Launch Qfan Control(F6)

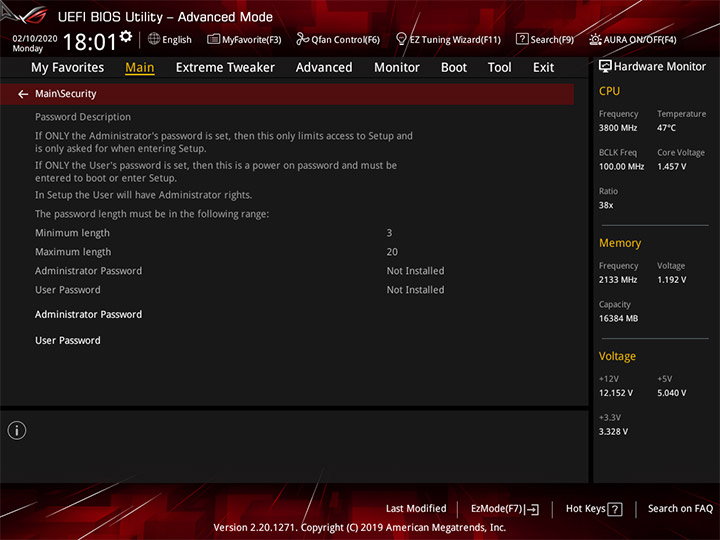(345, 40)
